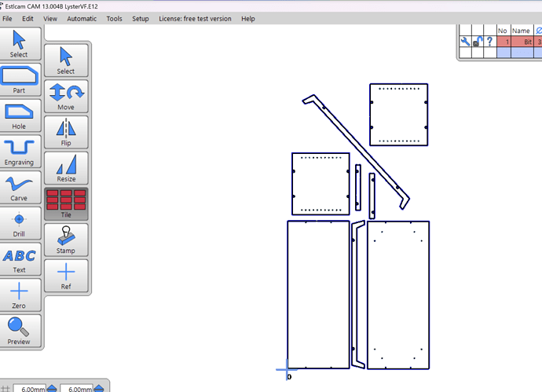Image resolution: width=542 pixels, height=392 pixels.
Task: Click the 'Bit' tool name cell
Action: tap(522, 42)
